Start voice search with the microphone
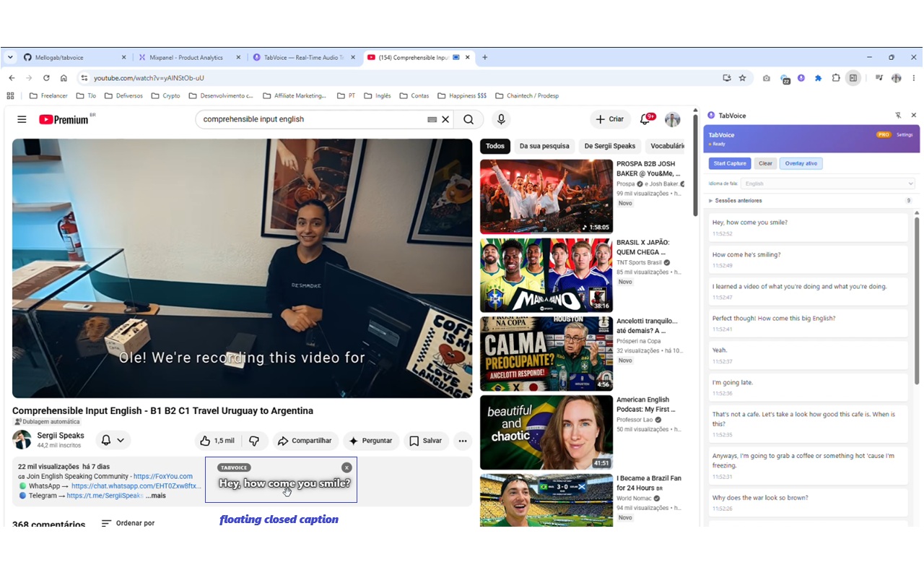This screenshot has height=578, width=924. click(501, 119)
